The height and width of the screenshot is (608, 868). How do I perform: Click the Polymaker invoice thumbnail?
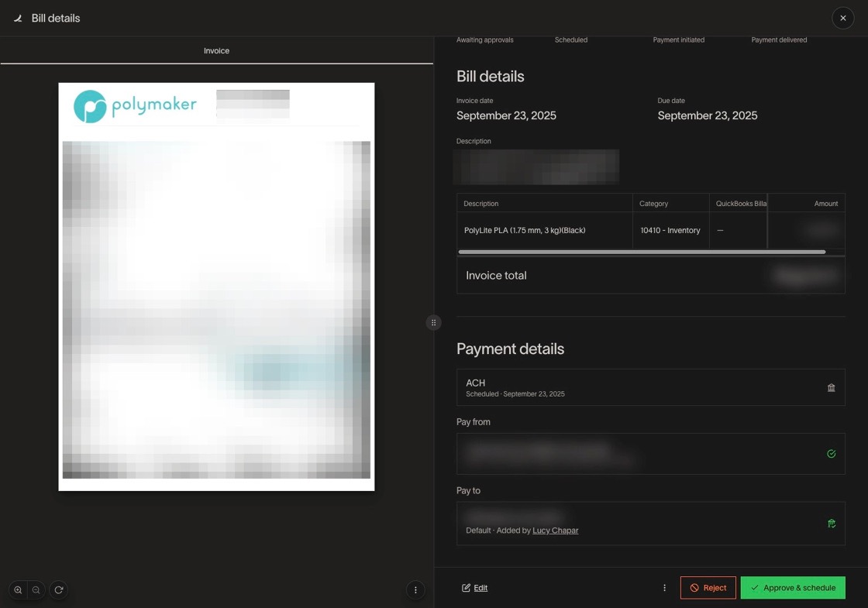pos(216,287)
